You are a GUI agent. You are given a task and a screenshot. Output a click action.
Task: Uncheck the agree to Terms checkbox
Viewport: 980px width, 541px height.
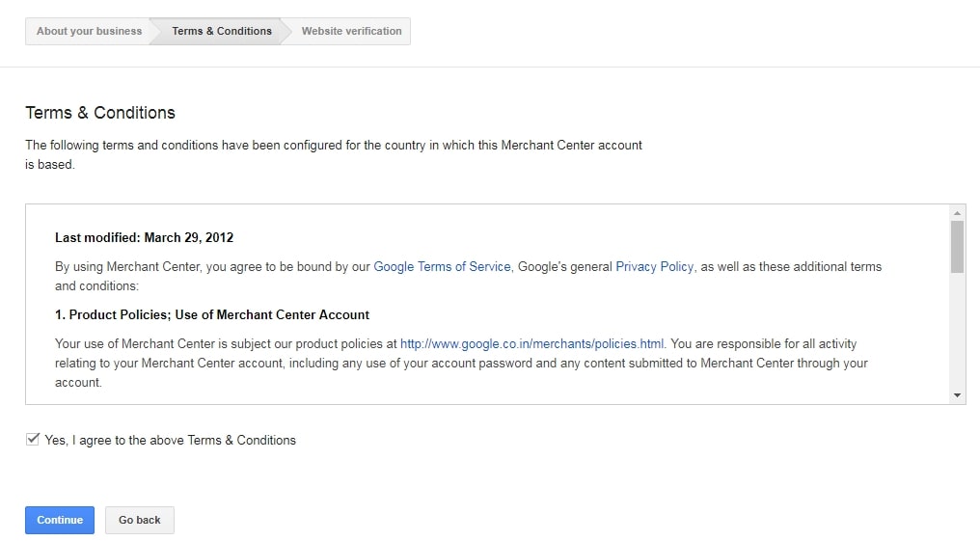33,440
